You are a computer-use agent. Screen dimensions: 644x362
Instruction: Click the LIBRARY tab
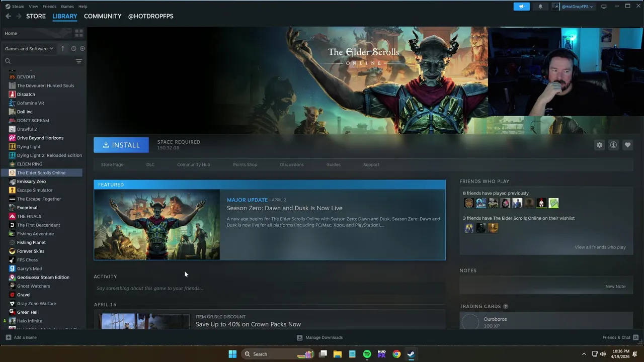(x=65, y=16)
